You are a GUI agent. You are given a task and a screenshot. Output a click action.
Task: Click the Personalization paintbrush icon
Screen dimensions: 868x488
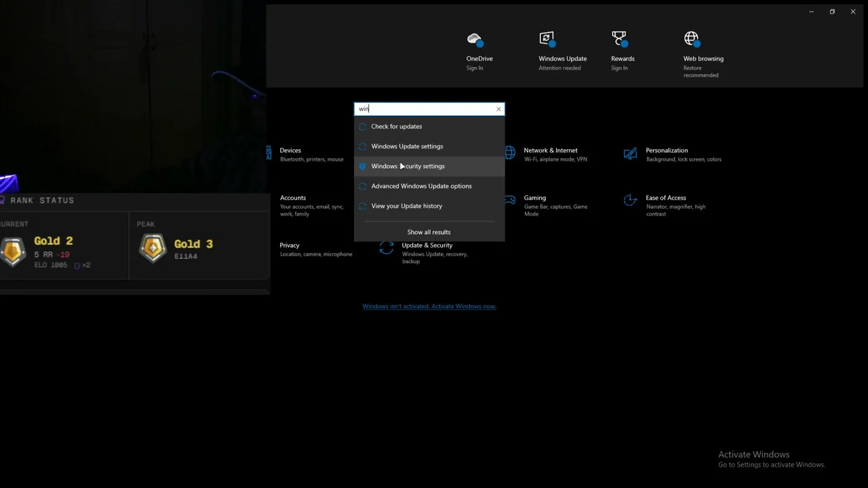[630, 153]
